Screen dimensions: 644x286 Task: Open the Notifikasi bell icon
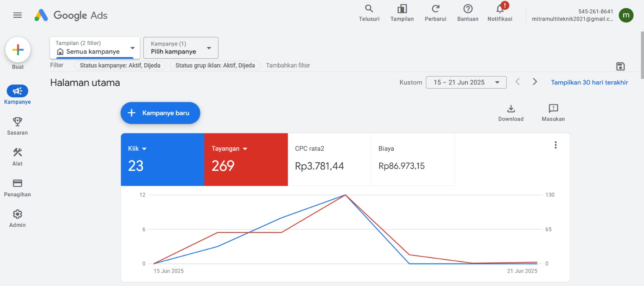pyautogui.click(x=500, y=9)
